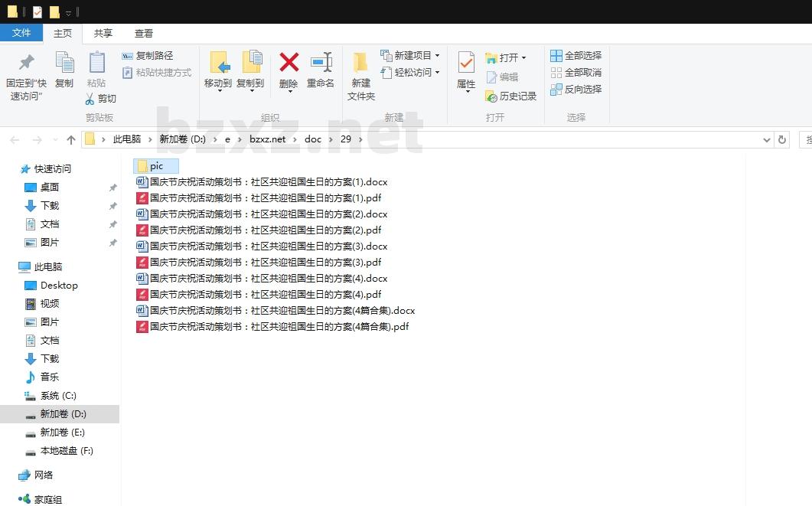The image size is (812, 506).
Task: Click Pin to Quick Access icon
Action: (26, 64)
